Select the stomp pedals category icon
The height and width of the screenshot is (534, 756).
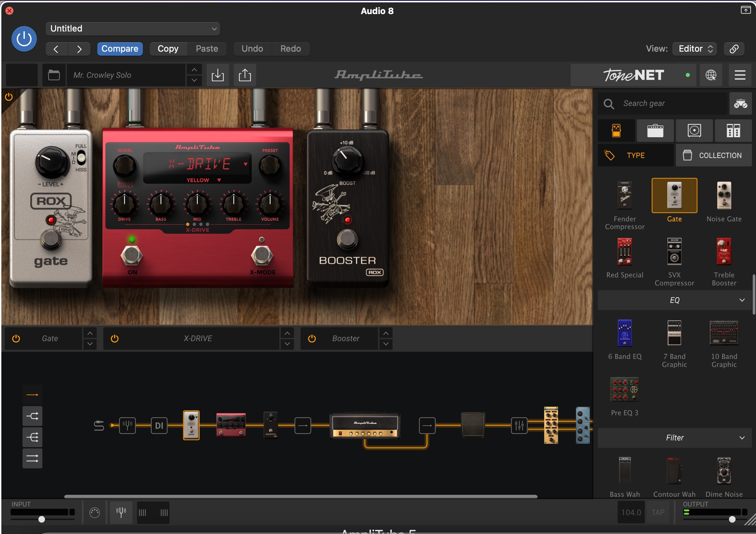pyautogui.click(x=616, y=130)
